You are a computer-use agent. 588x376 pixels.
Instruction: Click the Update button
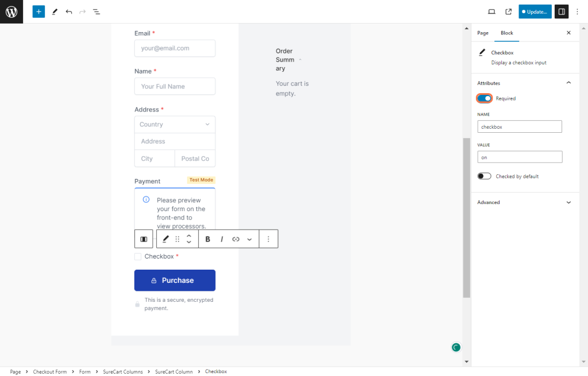535,11
